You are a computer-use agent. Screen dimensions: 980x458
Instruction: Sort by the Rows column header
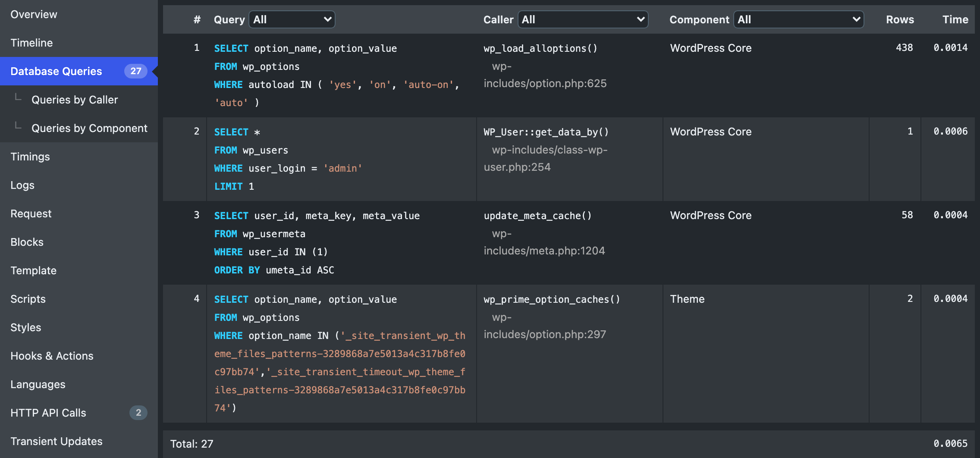coord(900,19)
